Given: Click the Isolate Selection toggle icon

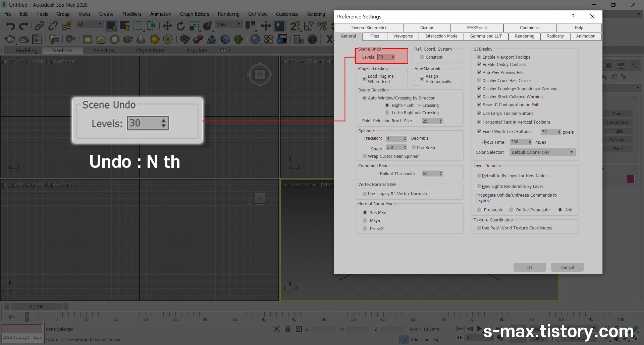Looking at the screenshot, I should (277, 329).
